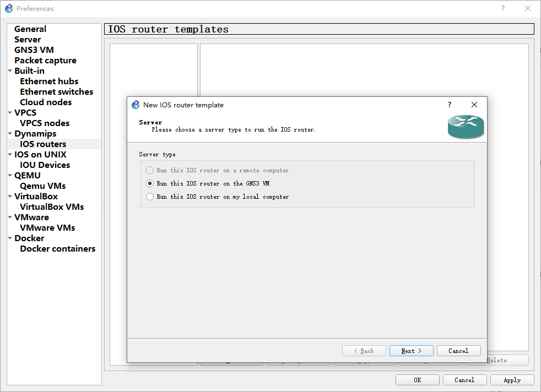The width and height of the screenshot is (541, 392).
Task: Collapse the IOS on UNIX tree group
Action: click(10, 155)
